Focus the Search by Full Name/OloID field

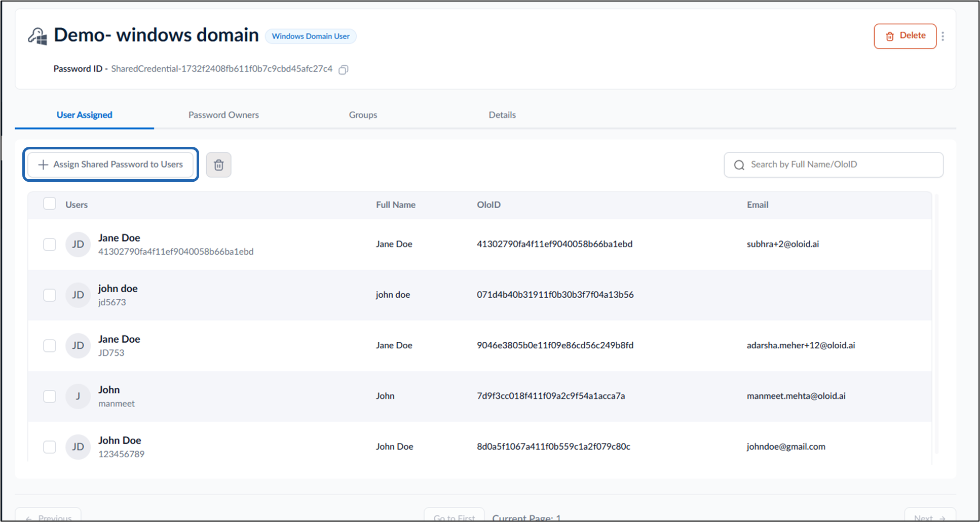coord(834,165)
